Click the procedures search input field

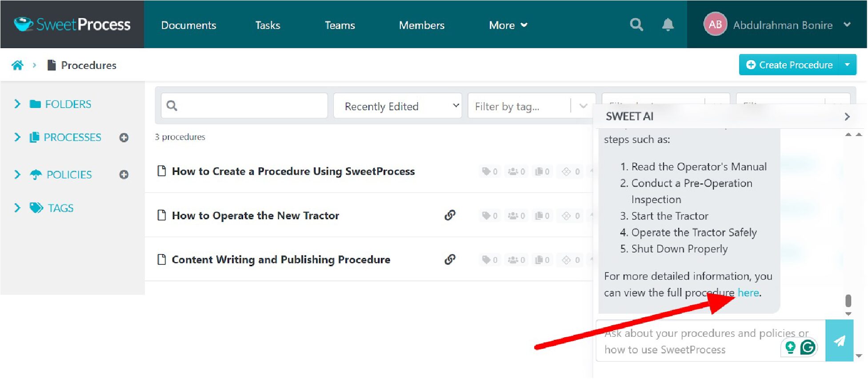pos(244,106)
